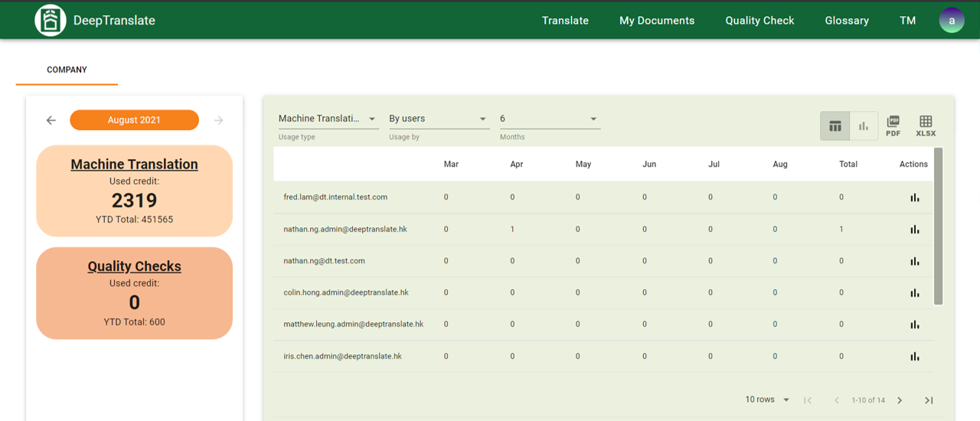The width and height of the screenshot is (980, 421).
Task: Go to next month arrow
Action: tap(219, 120)
